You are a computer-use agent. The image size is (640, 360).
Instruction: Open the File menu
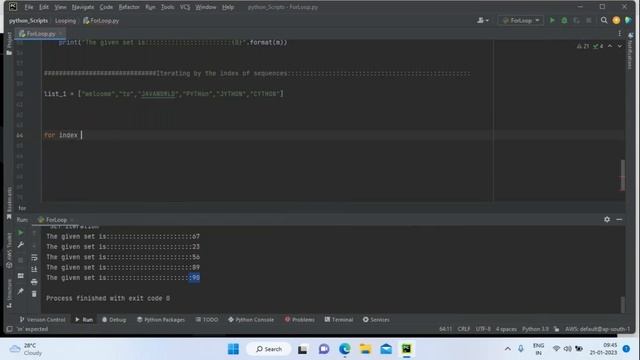click(29, 7)
